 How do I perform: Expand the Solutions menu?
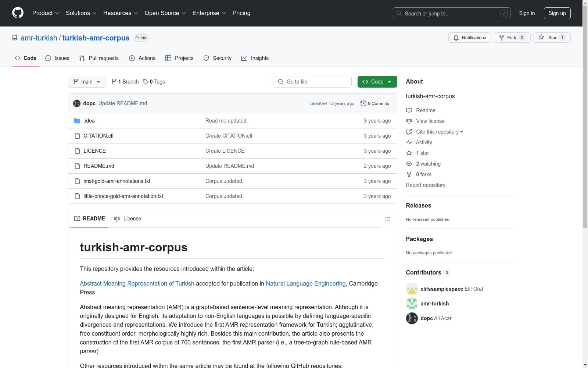[81, 13]
